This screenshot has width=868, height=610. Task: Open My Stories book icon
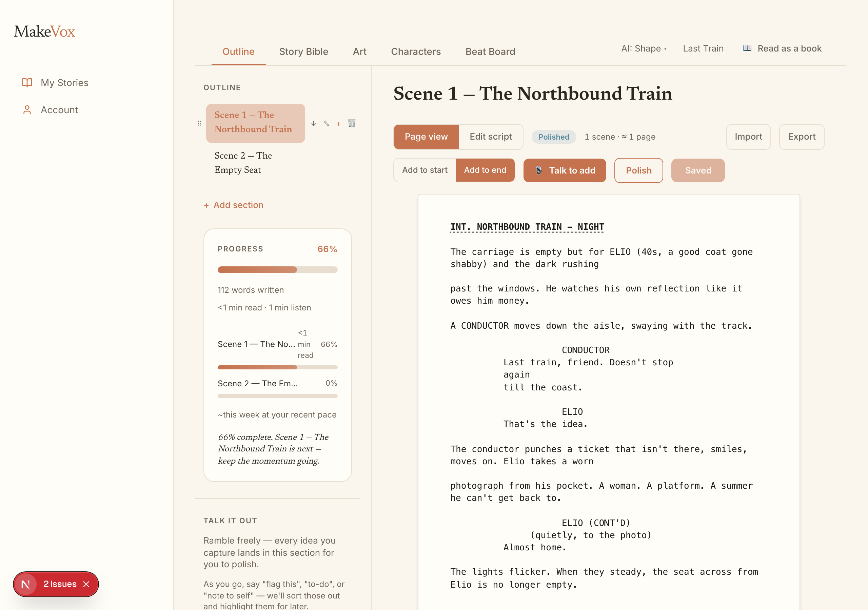pos(27,82)
